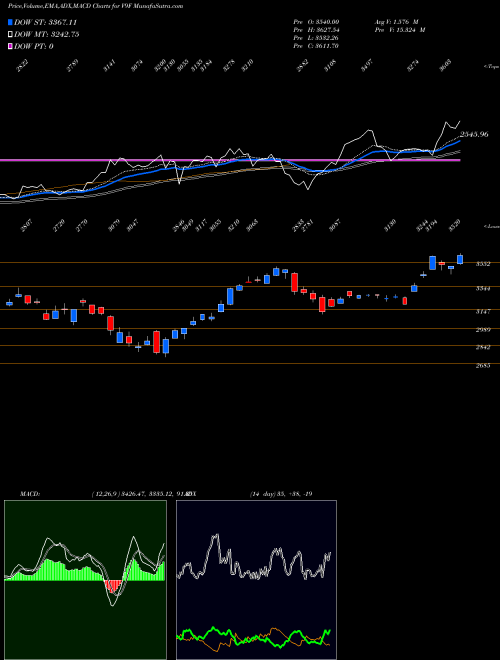Click the Avg V: 1.376 M value
Viewport: 500px width, 660px height.
pos(396,21)
